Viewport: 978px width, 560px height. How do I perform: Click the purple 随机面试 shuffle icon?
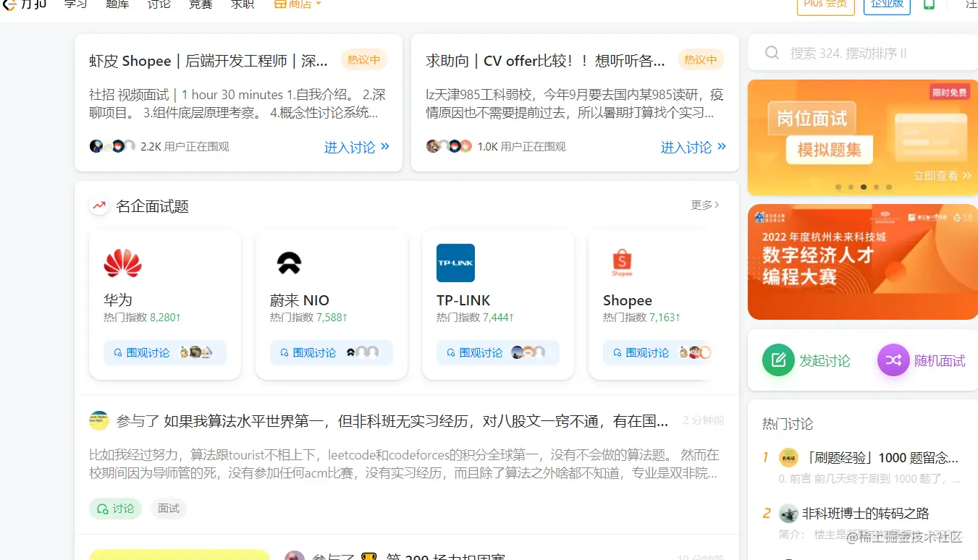[893, 360]
